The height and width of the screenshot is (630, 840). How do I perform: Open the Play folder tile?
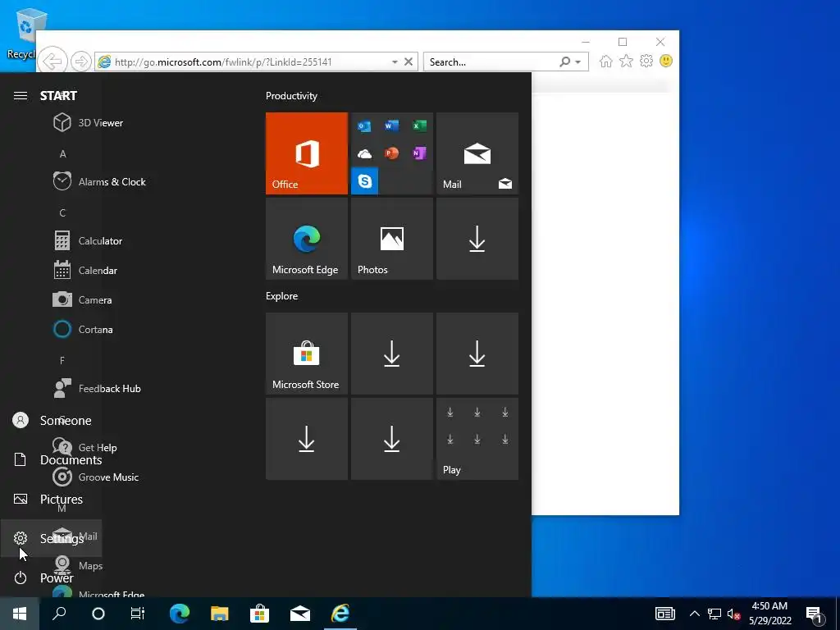pyautogui.click(x=477, y=439)
